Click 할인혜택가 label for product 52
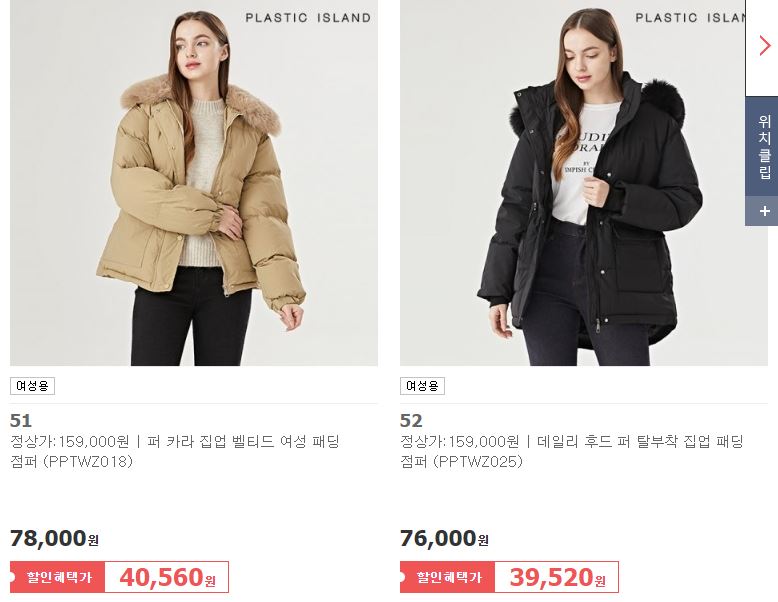The width and height of the screenshot is (778, 602). [449, 577]
